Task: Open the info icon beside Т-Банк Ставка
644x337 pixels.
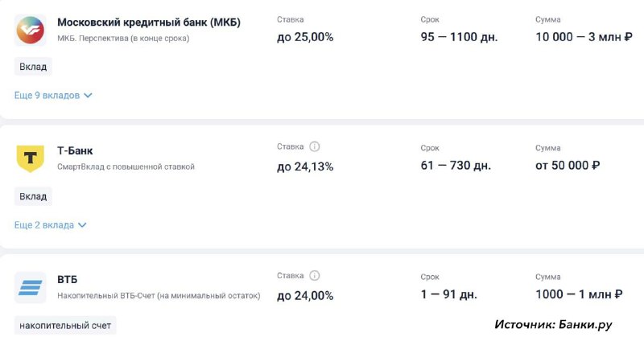Action: (314, 146)
